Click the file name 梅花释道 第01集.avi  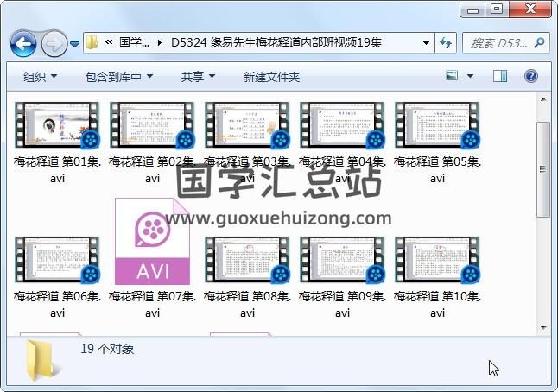coord(57,170)
